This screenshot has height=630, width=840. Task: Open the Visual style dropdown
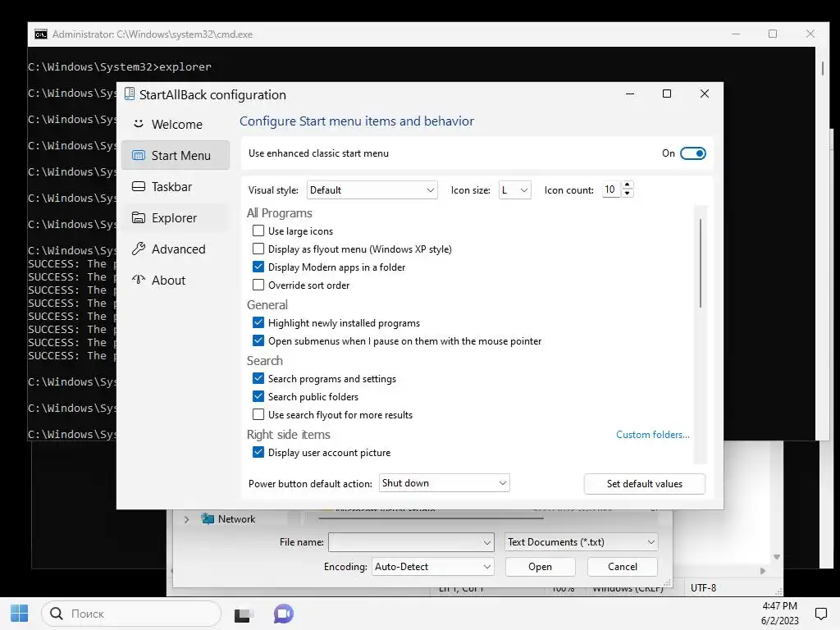click(372, 190)
